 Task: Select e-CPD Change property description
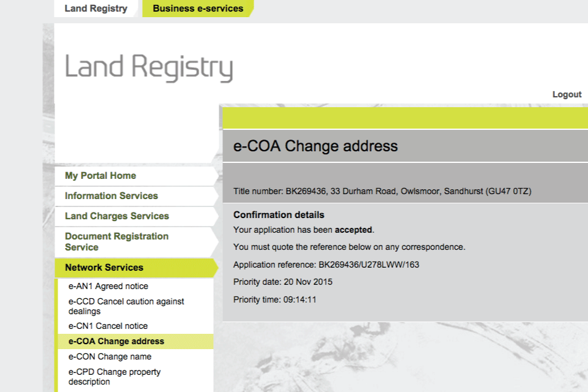(x=115, y=376)
